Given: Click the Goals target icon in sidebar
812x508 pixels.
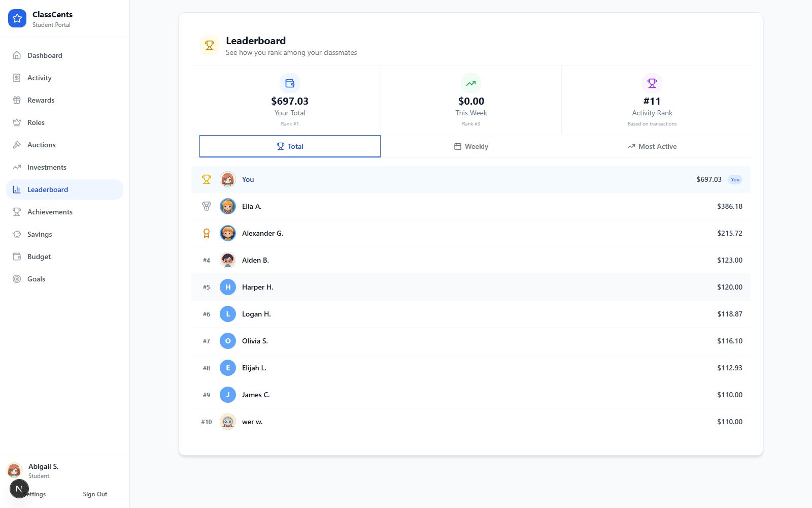Looking at the screenshot, I should point(17,279).
